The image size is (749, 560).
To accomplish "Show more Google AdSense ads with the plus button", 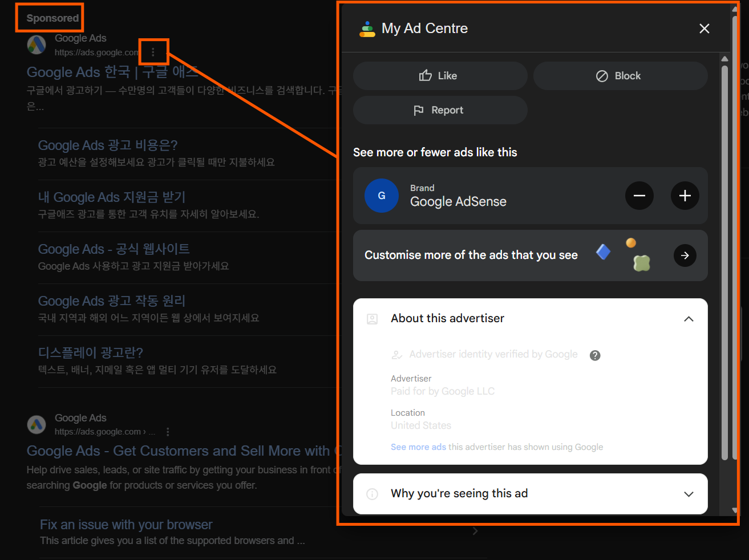I will 685,196.
